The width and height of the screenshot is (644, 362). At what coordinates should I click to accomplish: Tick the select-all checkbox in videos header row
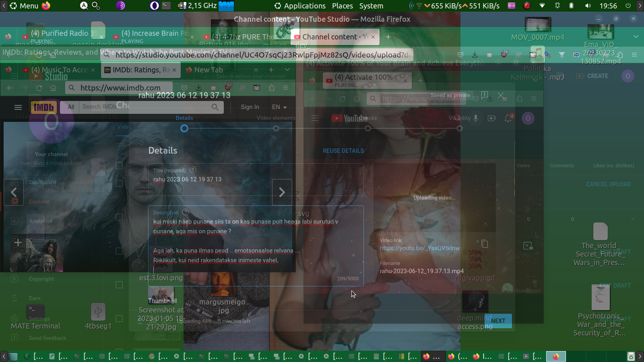pyautogui.click(x=119, y=165)
